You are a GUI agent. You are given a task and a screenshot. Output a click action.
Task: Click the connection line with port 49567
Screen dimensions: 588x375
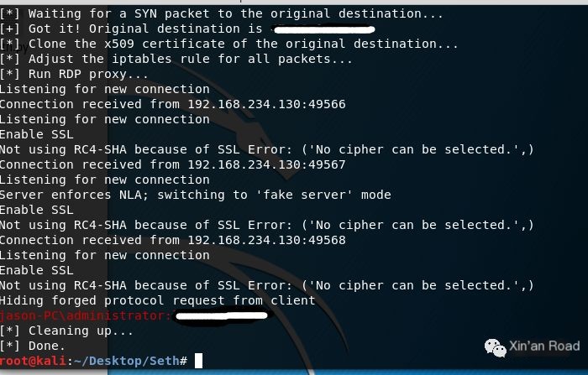[x=172, y=164]
